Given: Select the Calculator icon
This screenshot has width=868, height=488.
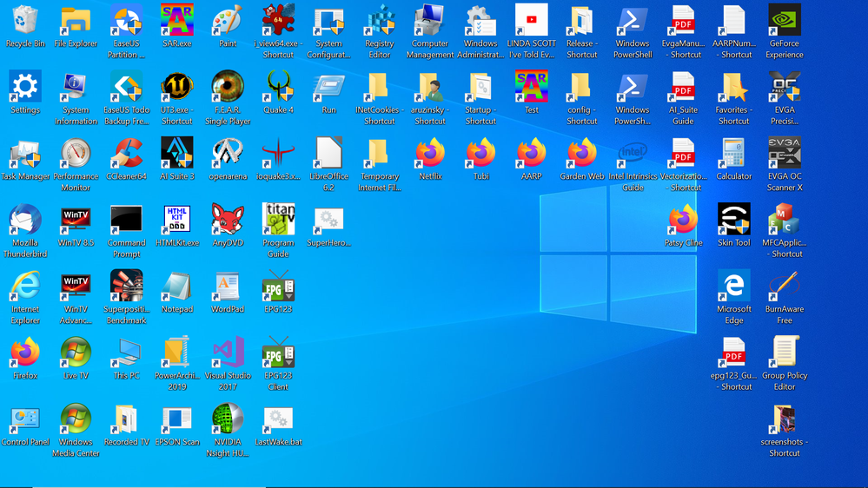Looking at the screenshot, I should (734, 153).
